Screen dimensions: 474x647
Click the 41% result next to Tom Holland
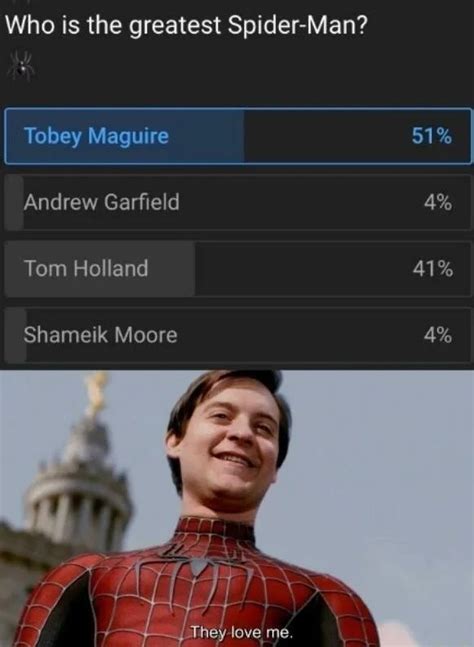(432, 269)
